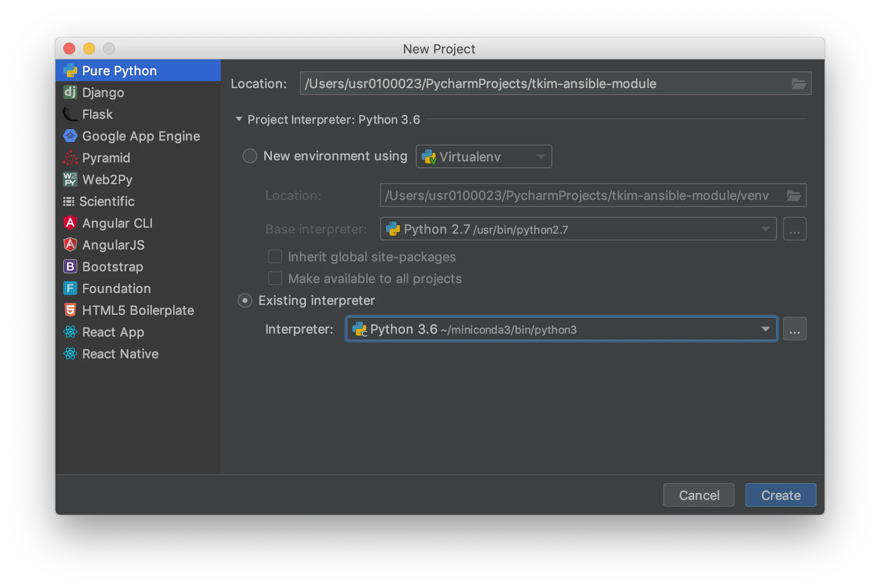Open the existing Interpreter dropdown arrow

[765, 329]
